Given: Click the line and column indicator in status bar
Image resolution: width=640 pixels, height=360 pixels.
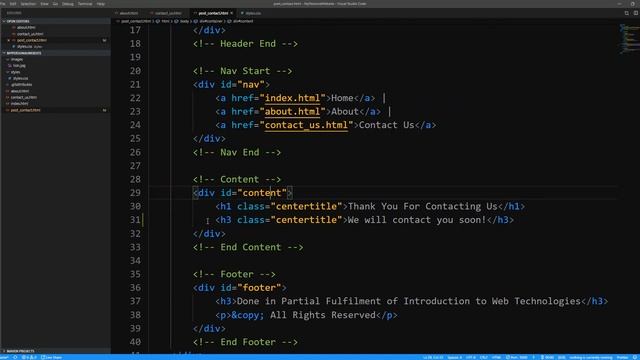Looking at the screenshot, I should tap(433, 357).
